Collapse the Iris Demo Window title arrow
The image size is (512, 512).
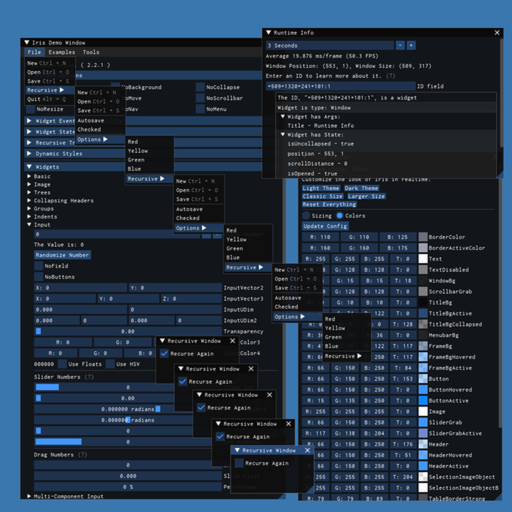27,43
